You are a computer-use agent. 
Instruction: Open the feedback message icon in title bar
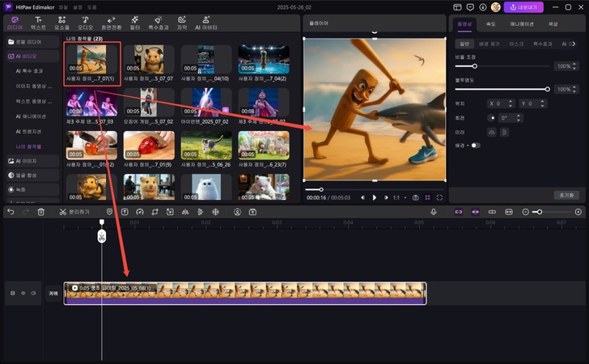click(x=470, y=7)
